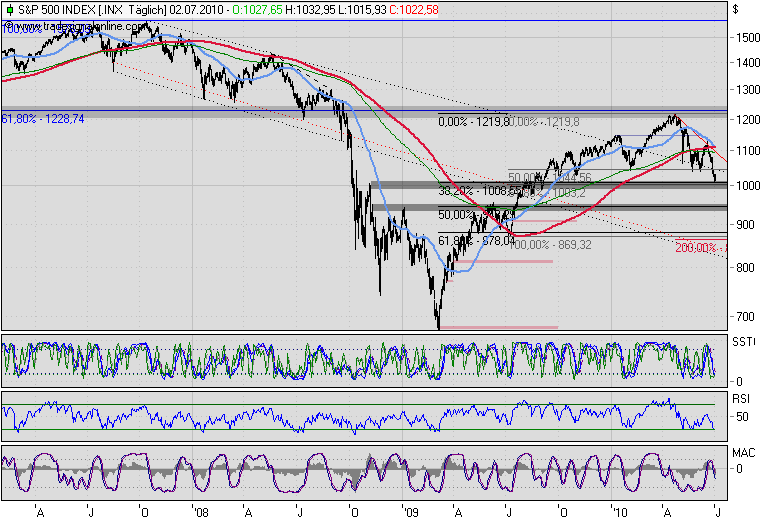Click the '50' level label on RSI axis
The image size is (769, 520).
[x=743, y=417]
